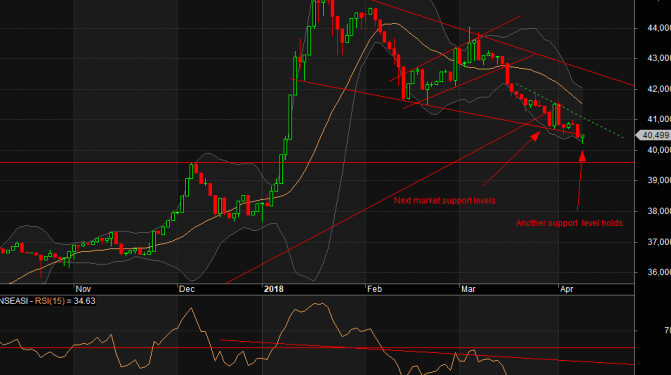This screenshot has width=671, height=375.
Task: Click the 42,00 price axis label
Action: [659, 89]
